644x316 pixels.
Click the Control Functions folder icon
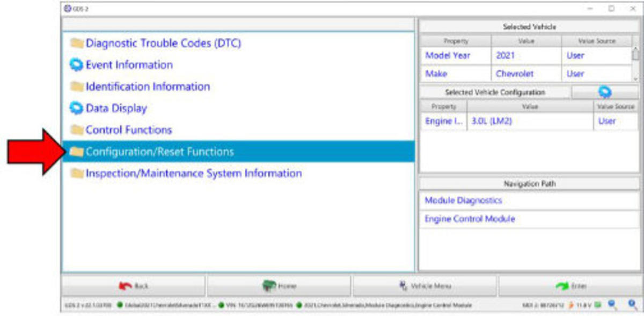(x=77, y=130)
